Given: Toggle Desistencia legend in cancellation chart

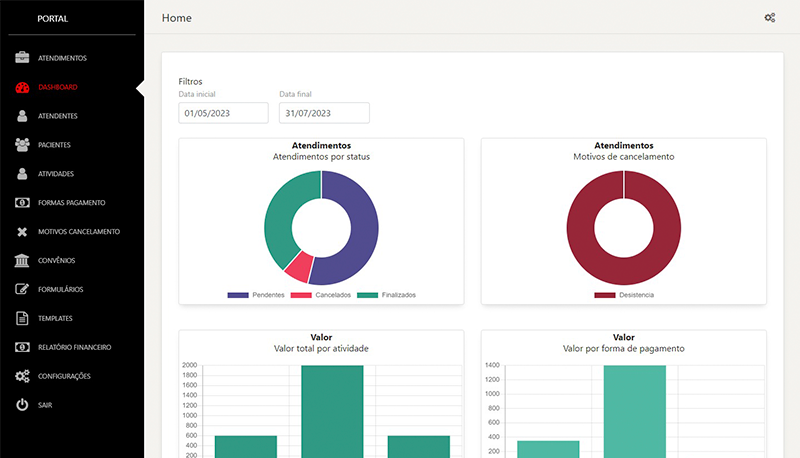Looking at the screenshot, I should click(623, 295).
